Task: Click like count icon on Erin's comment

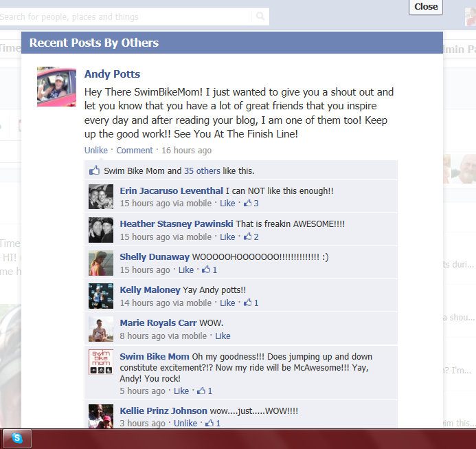Action: [248, 203]
